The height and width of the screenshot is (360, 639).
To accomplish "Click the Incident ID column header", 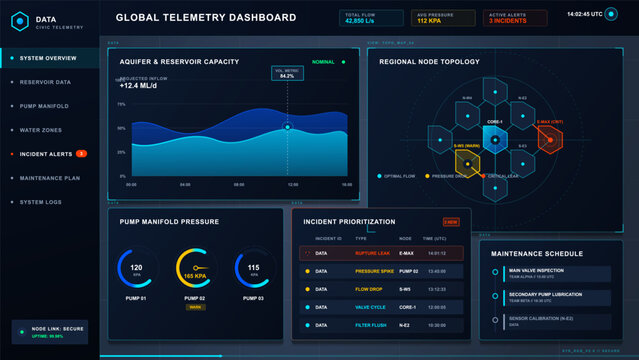I will click(328, 239).
